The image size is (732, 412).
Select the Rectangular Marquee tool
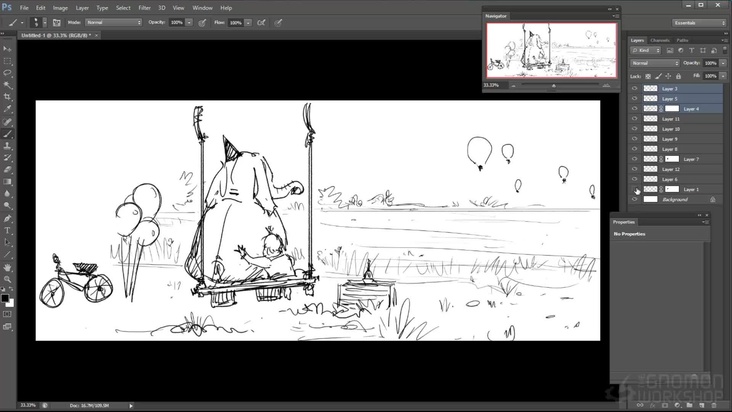tap(7, 61)
